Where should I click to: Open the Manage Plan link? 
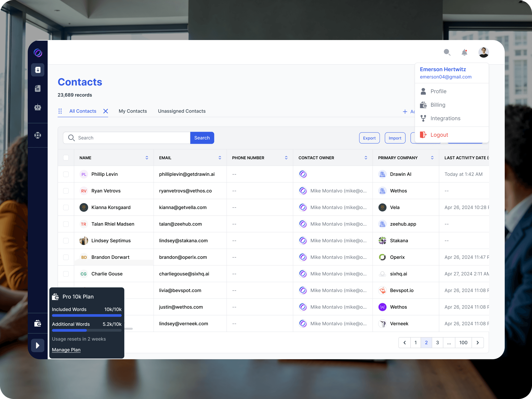tap(66, 350)
